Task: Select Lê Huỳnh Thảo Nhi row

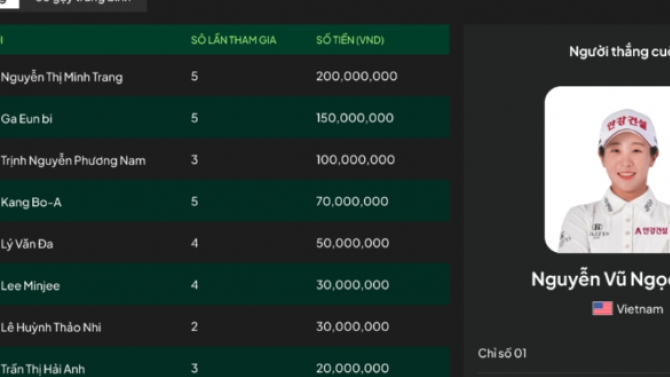Action: [x=225, y=326]
